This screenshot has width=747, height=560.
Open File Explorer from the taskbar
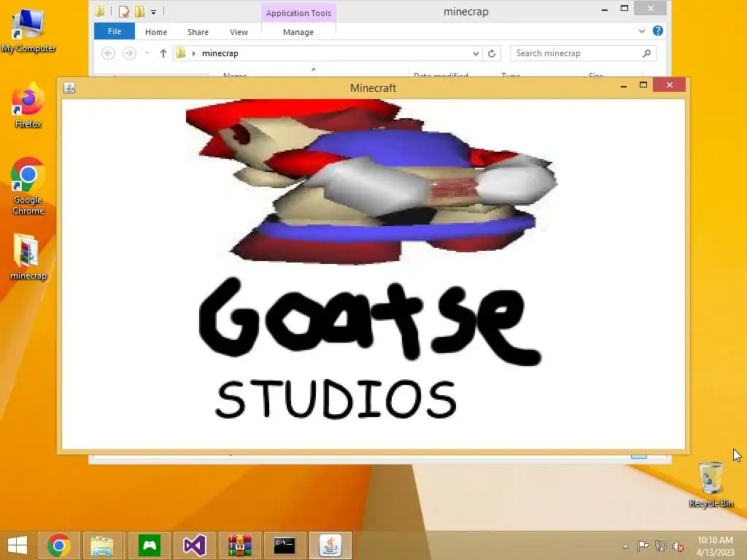coord(102,545)
